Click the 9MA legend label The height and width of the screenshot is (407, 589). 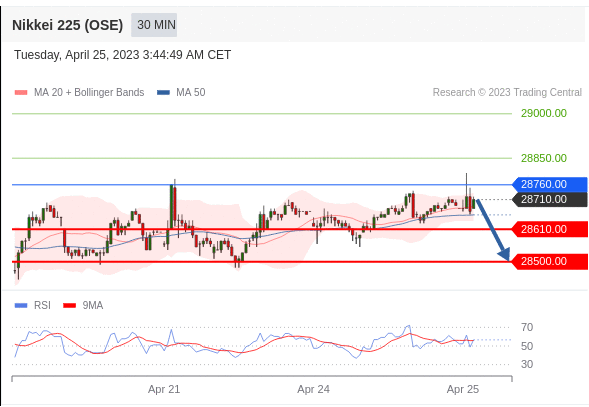[93, 306]
